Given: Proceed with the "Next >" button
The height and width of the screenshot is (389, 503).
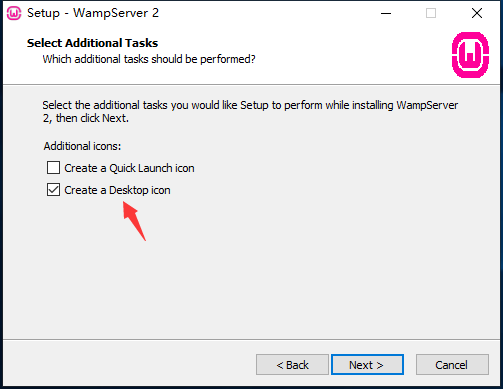Looking at the screenshot, I should click(367, 365).
